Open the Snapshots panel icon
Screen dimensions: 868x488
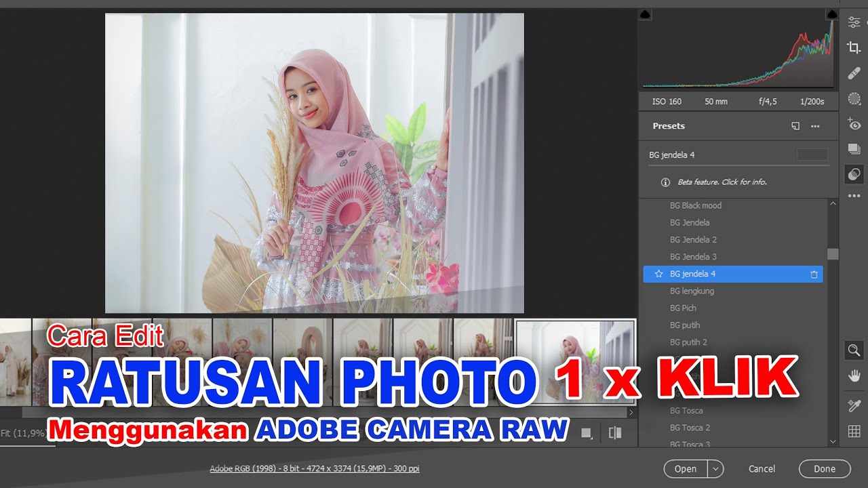pos(854,149)
